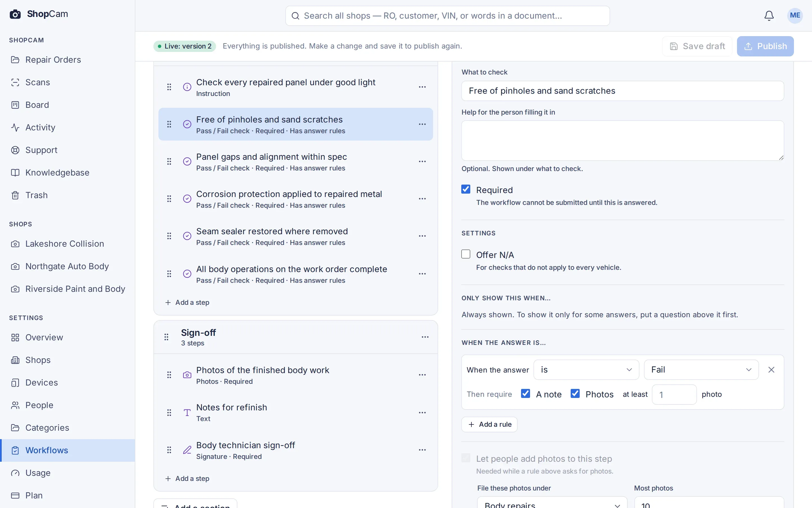The width and height of the screenshot is (812, 508).
Task: Click the info icon of the Instruction step
Action: pyautogui.click(x=187, y=87)
